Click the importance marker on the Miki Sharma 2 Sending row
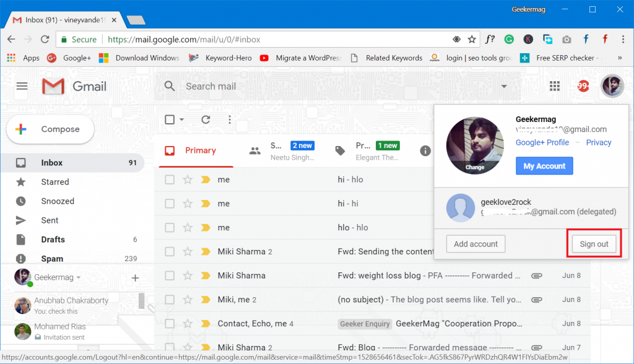 coord(206,251)
